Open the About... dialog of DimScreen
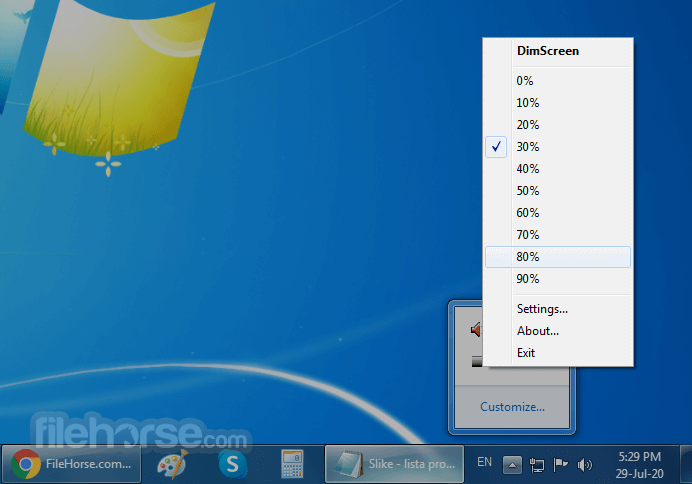This screenshot has height=484, width=692. (557, 331)
